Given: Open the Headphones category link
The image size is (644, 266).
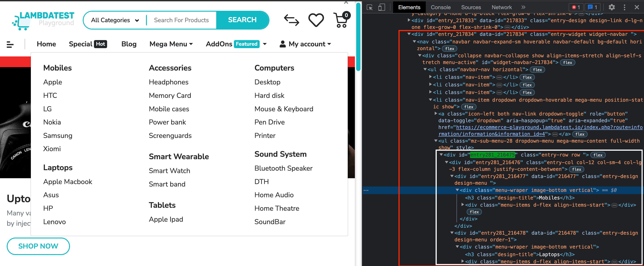Looking at the screenshot, I should (x=169, y=82).
